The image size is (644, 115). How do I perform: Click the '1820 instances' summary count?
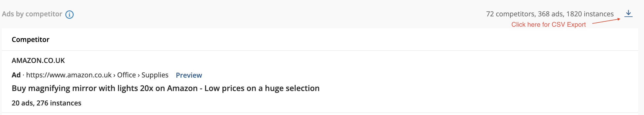590,14
